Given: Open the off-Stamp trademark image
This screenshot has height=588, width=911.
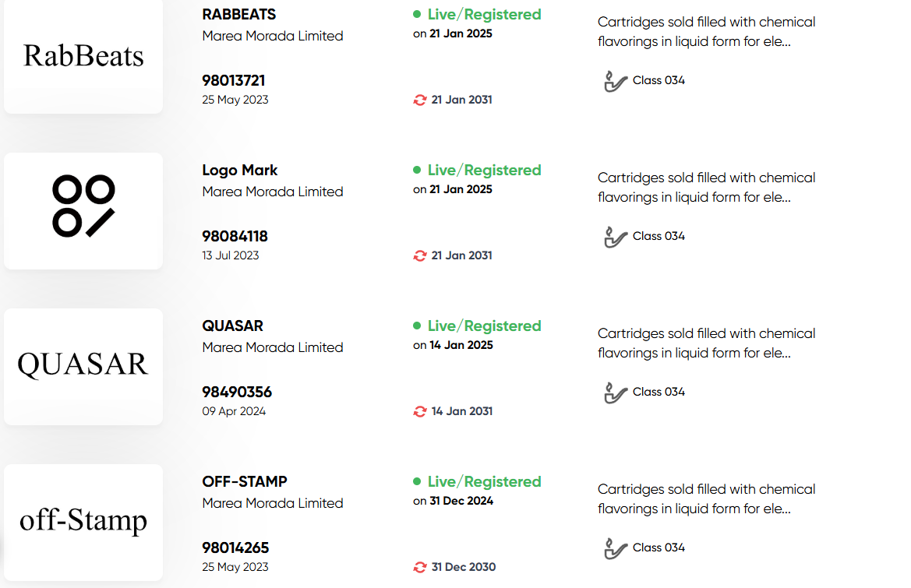Looking at the screenshot, I should pos(83,522).
